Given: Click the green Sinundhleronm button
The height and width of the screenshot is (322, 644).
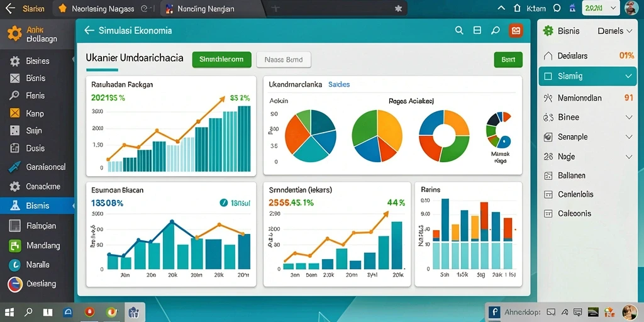Looking at the screenshot, I should [221, 60].
